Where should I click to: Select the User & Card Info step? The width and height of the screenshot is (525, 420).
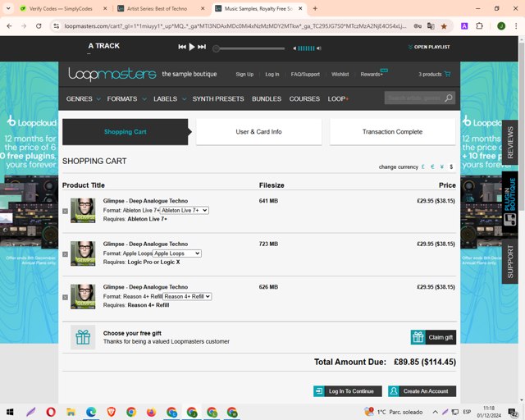258,132
